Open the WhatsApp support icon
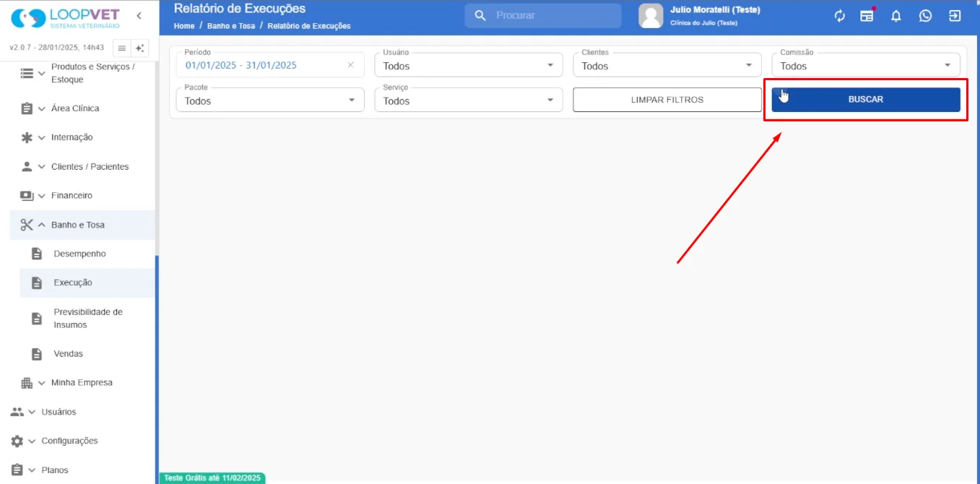Viewport: 980px width, 484px height. (925, 16)
